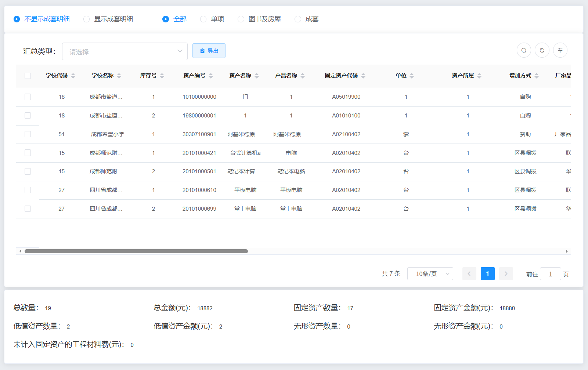Click the horizontal scrollbar thumb
This screenshot has height=370, width=588.
136,251
